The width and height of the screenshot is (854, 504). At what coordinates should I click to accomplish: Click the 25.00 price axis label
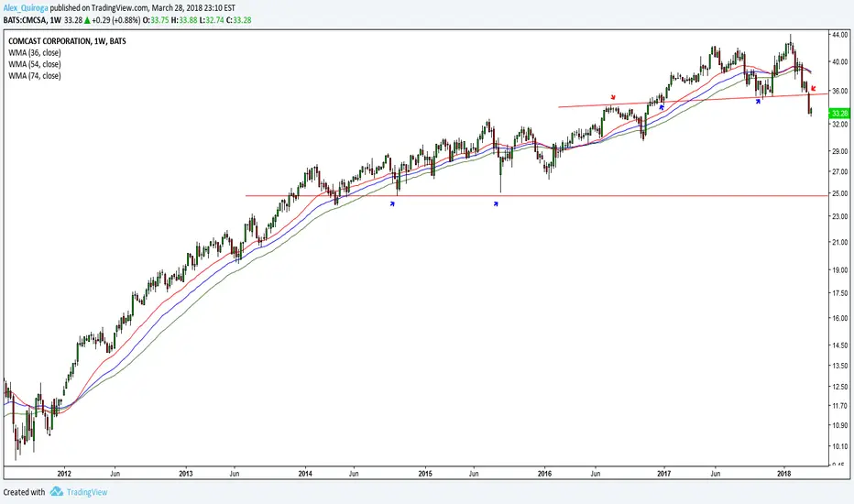click(x=839, y=193)
